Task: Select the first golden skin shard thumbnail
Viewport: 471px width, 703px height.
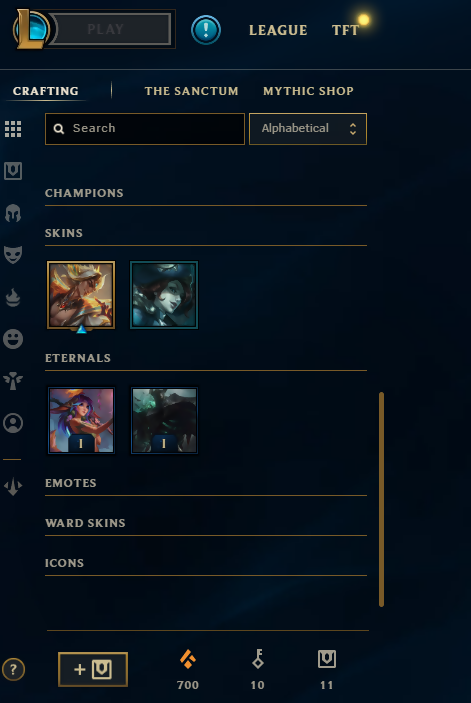Action: click(x=81, y=295)
